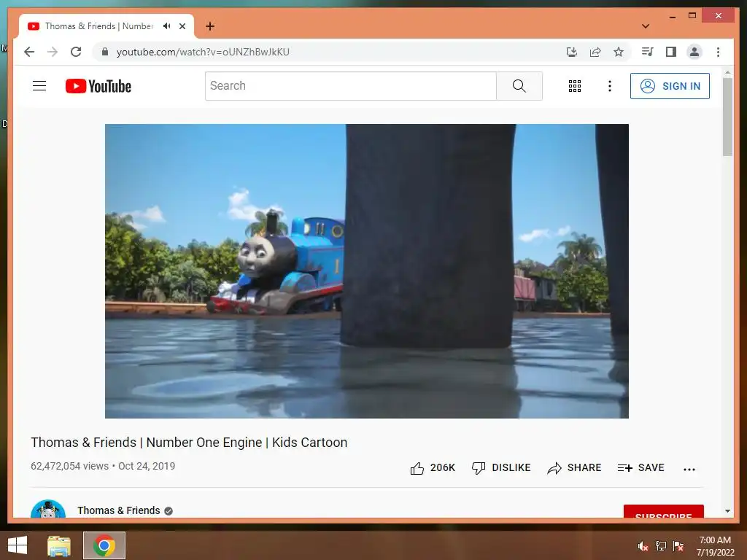Image resolution: width=747 pixels, height=560 pixels.
Task: Open the Chrome profile icon
Action: coord(694,52)
